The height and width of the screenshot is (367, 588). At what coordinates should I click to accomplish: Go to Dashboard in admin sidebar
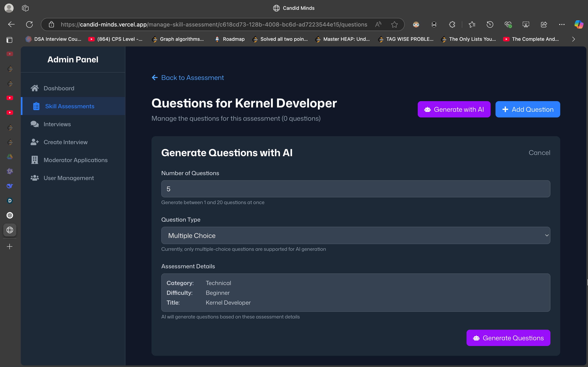point(59,88)
